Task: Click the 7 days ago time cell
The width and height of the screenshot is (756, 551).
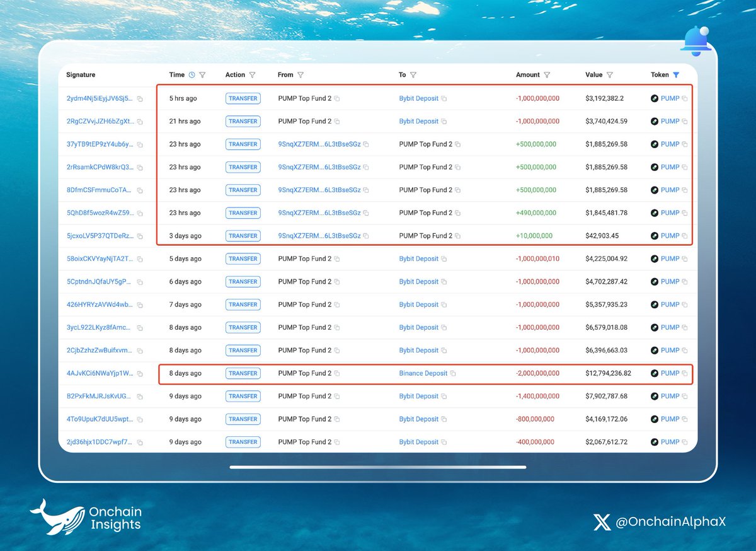Action: pos(185,304)
